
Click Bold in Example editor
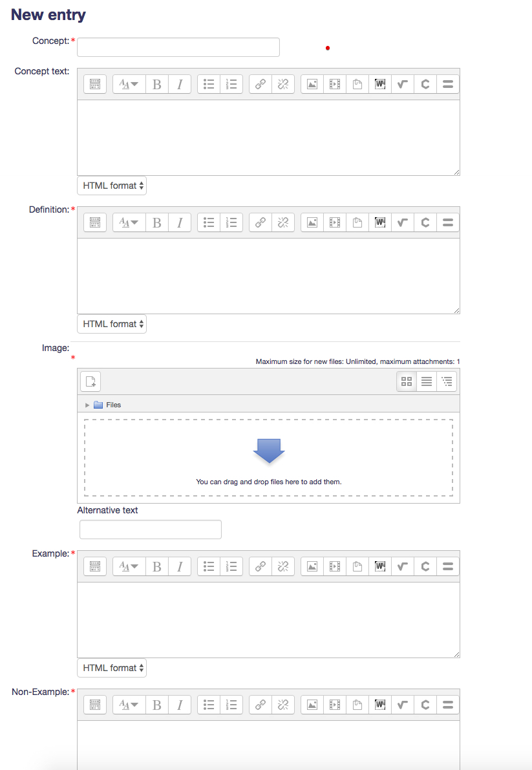pos(157,566)
